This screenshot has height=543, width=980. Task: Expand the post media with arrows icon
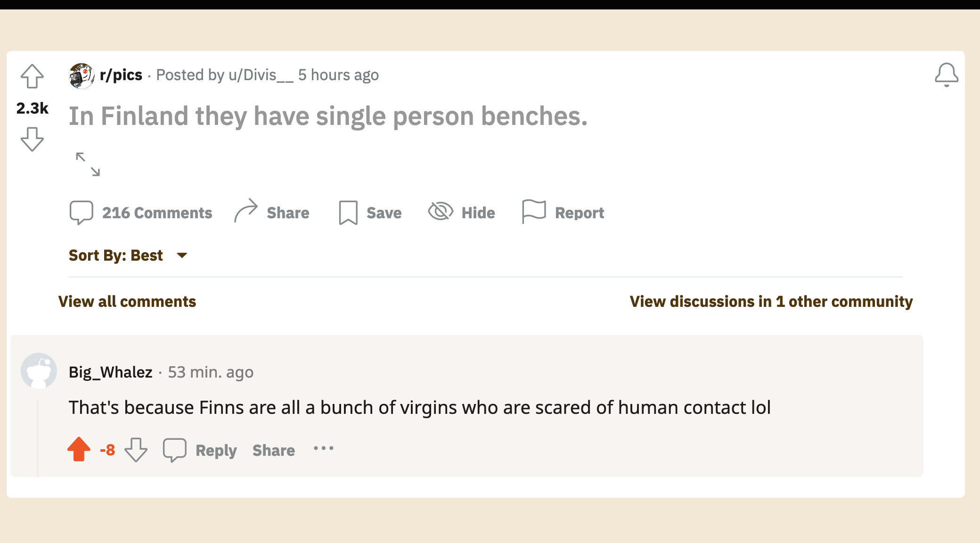[88, 164]
